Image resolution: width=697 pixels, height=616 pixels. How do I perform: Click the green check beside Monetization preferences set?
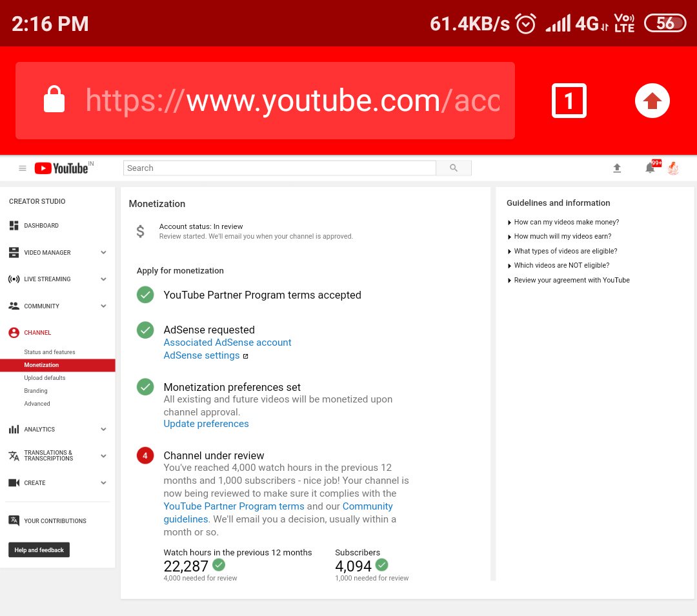(145, 387)
